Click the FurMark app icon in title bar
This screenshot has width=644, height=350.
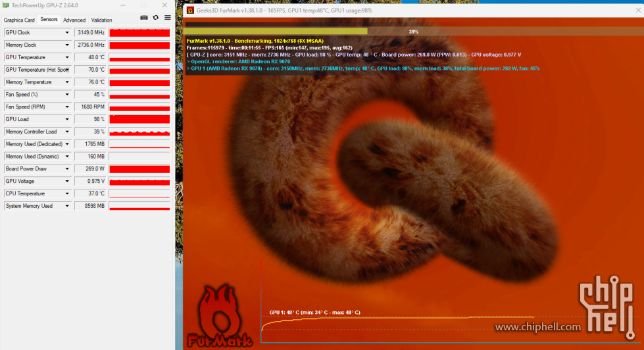pos(190,11)
